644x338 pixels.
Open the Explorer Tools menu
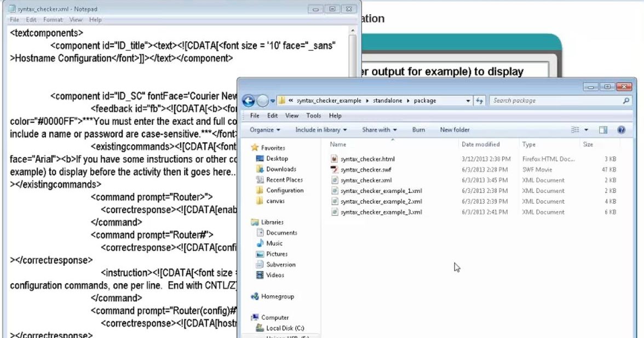[313, 116]
